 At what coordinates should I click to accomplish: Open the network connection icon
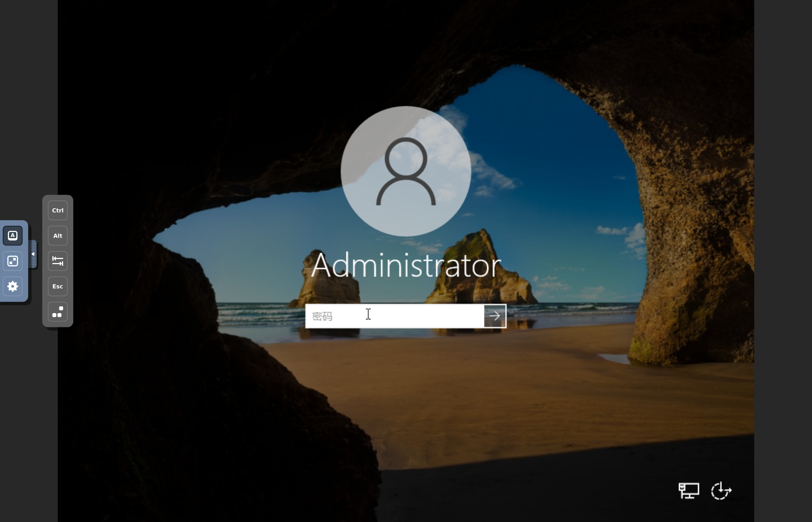689,491
